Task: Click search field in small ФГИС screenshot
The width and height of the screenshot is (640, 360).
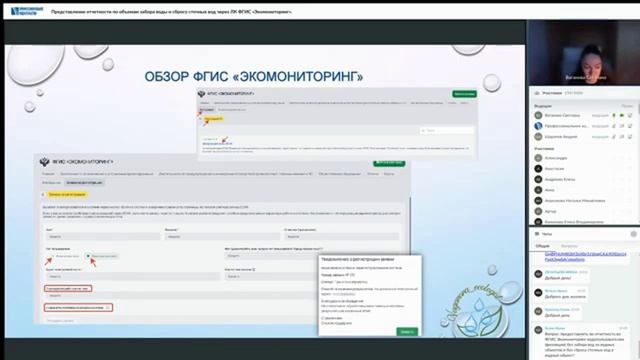Action: coord(447,130)
